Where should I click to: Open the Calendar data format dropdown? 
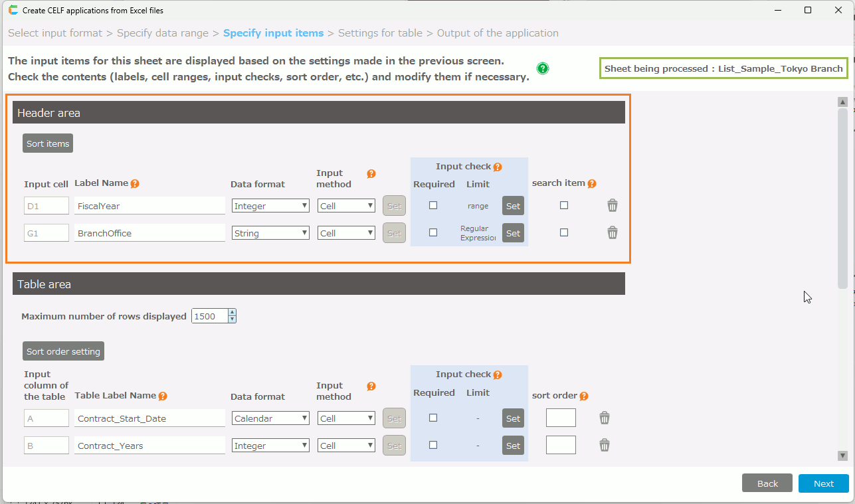(270, 418)
